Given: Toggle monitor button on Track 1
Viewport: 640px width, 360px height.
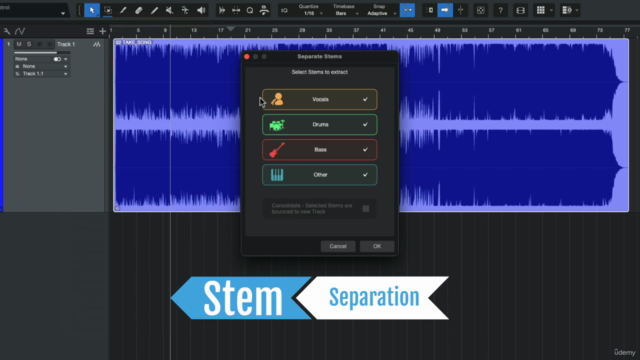Looking at the screenshot, I should tap(49, 44).
